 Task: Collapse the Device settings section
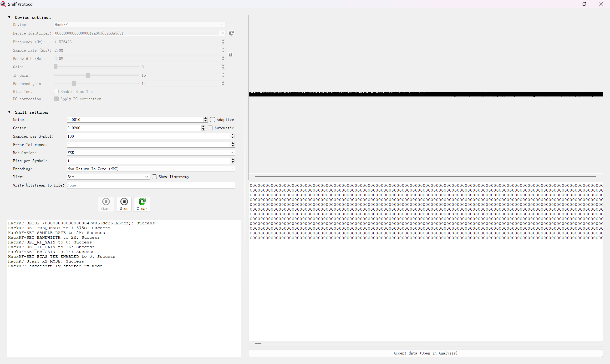coord(9,17)
